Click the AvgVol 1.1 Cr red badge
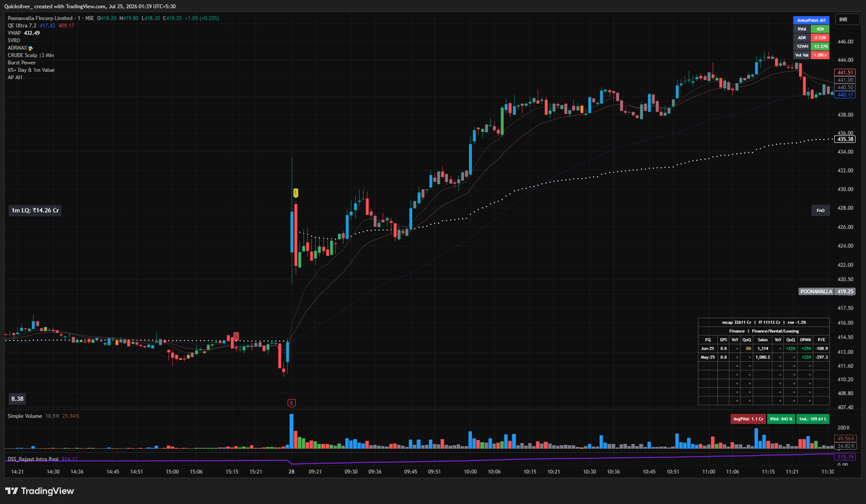Screen dimensions: 866x504 (747, 418)
